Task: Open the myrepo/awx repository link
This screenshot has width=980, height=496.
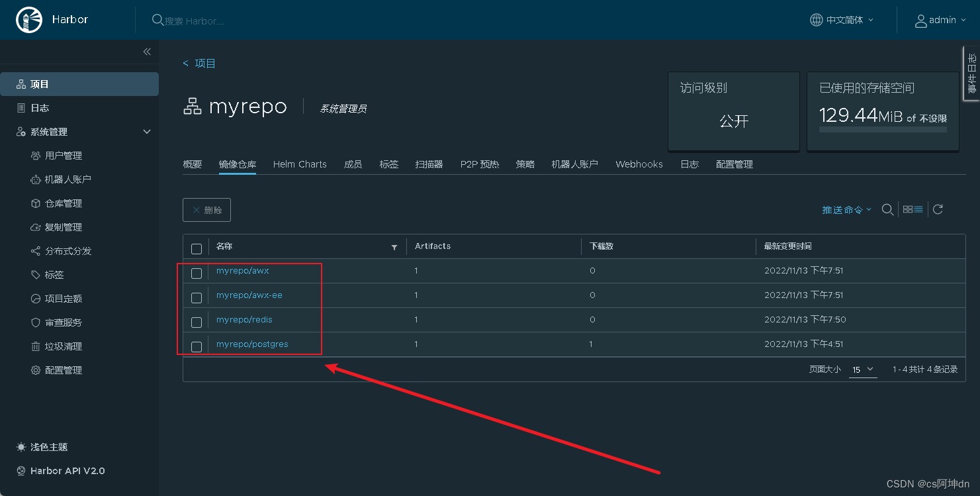Action: (x=243, y=270)
